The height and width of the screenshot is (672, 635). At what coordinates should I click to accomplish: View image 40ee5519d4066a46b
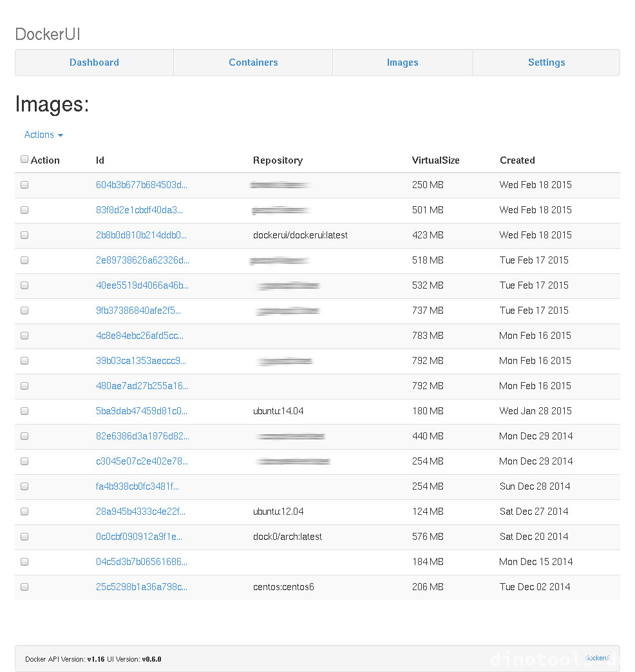coord(142,285)
